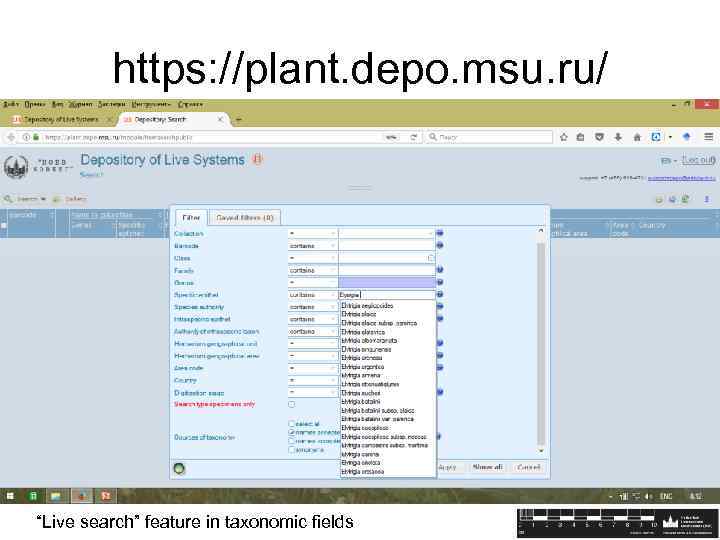Click the help icon beside Barcode

coord(440,245)
